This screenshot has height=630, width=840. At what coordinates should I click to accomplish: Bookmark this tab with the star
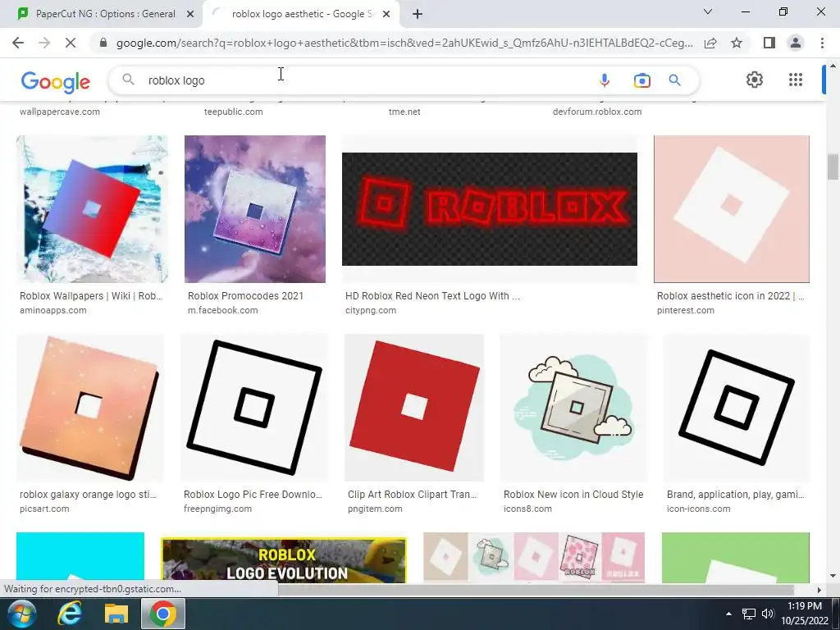point(737,43)
